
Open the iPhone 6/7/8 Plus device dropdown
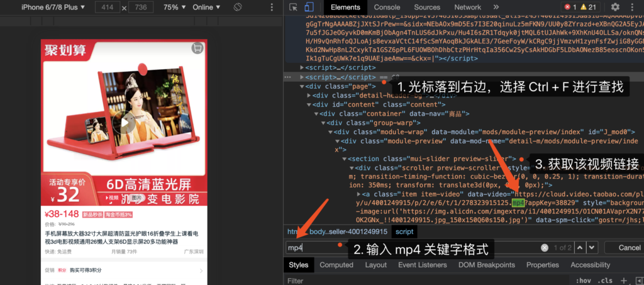53,7
